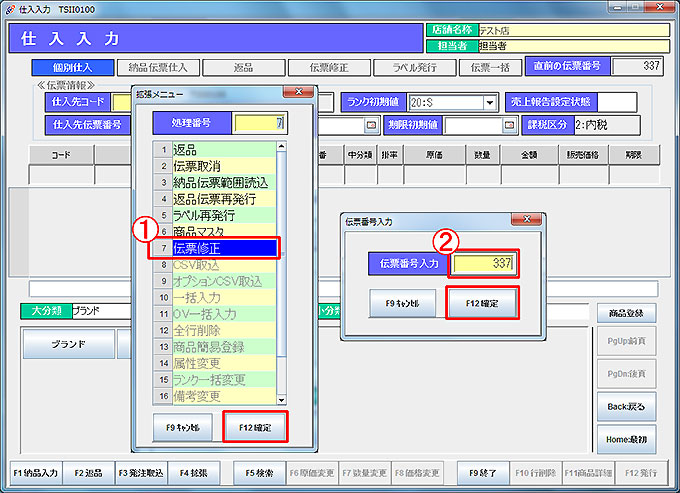Click PgUp:前頁 button
Viewport: 680px width, 493px height.
pyautogui.click(x=627, y=341)
